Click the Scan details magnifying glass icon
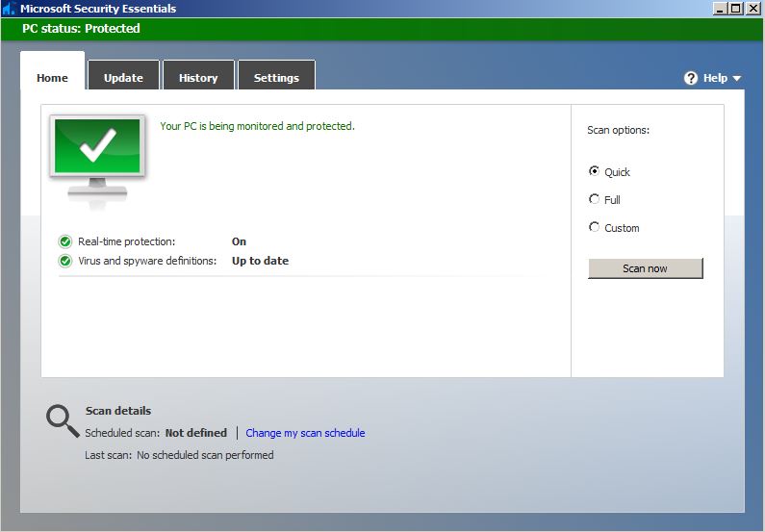 coord(63,420)
